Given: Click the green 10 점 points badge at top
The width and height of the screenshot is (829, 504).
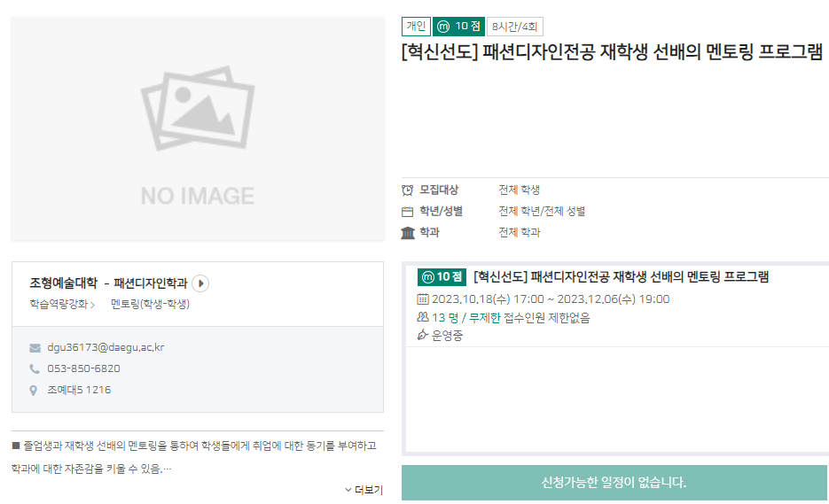Looking at the screenshot, I should pyautogui.click(x=458, y=27).
